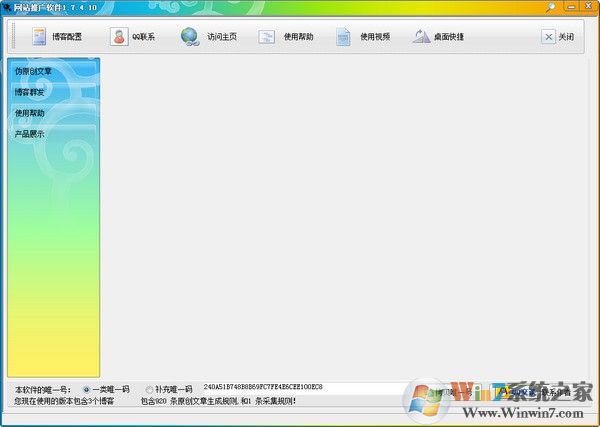This screenshot has height=427, width=600.
Task: Click the QQ联系 contact icon
Action: click(x=119, y=37)
